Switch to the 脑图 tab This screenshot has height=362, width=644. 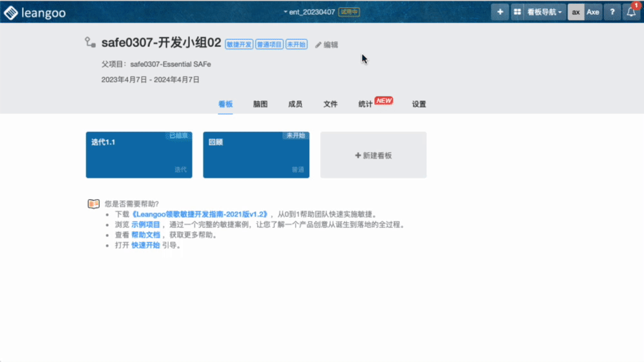pyautogui.click(x=260, y=104)
